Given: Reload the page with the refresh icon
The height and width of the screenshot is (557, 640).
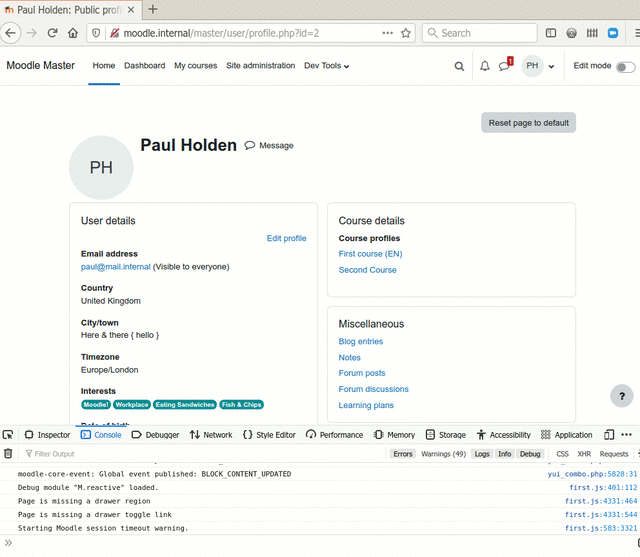Looking at the screenshot, I should tap(52, 33).
